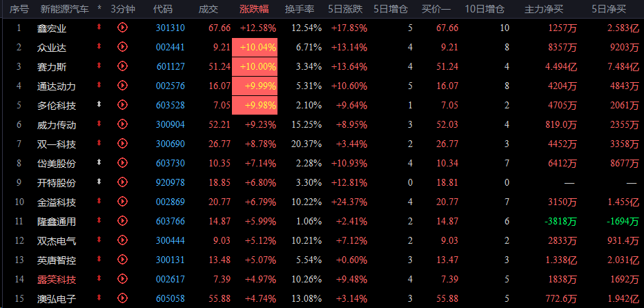Image resolution: width=644 pixels, height=308 pixels.
Task: Click the red play icon for 双一科技
Action: point(122,144)
